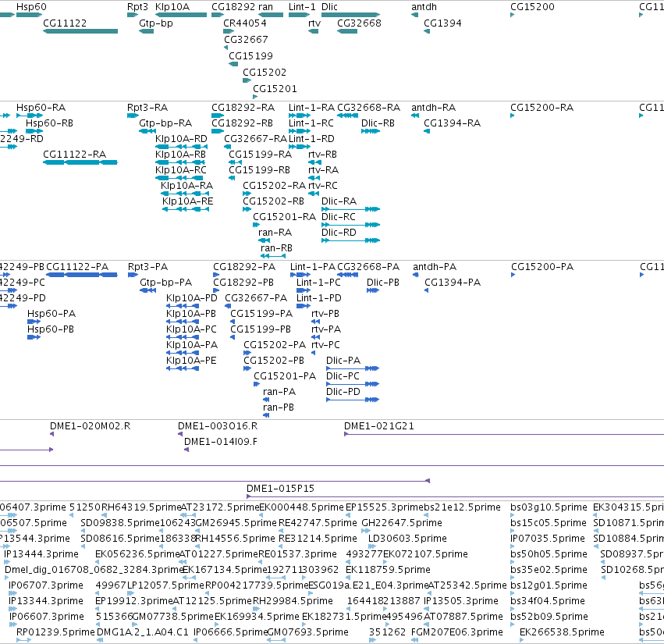Click the CG32667 gene label
The image size is (664, 644).
246,39
